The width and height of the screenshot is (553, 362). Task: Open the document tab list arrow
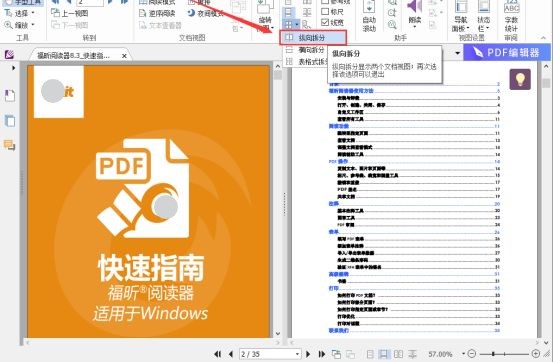pos(457,53)
